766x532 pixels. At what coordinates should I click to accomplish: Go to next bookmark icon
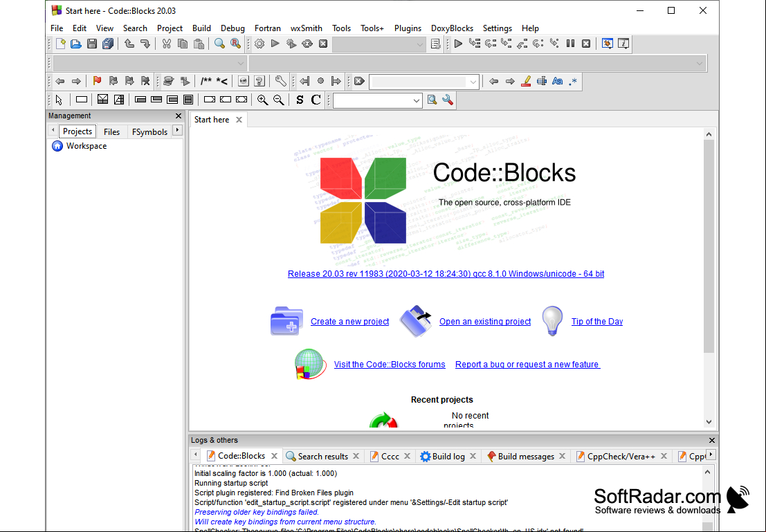[129, 81]
